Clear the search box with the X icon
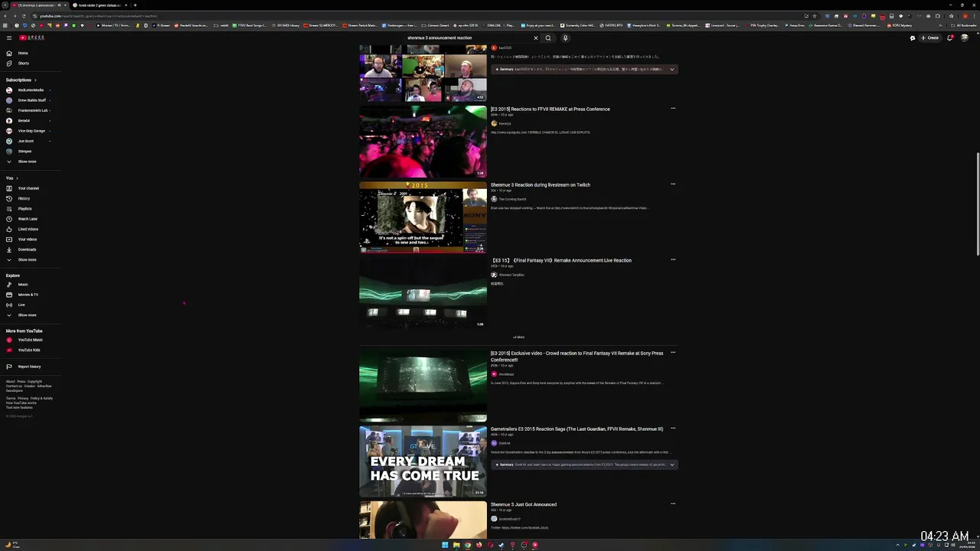This screenshot has width=980, height=551. (x=536, y=37)
